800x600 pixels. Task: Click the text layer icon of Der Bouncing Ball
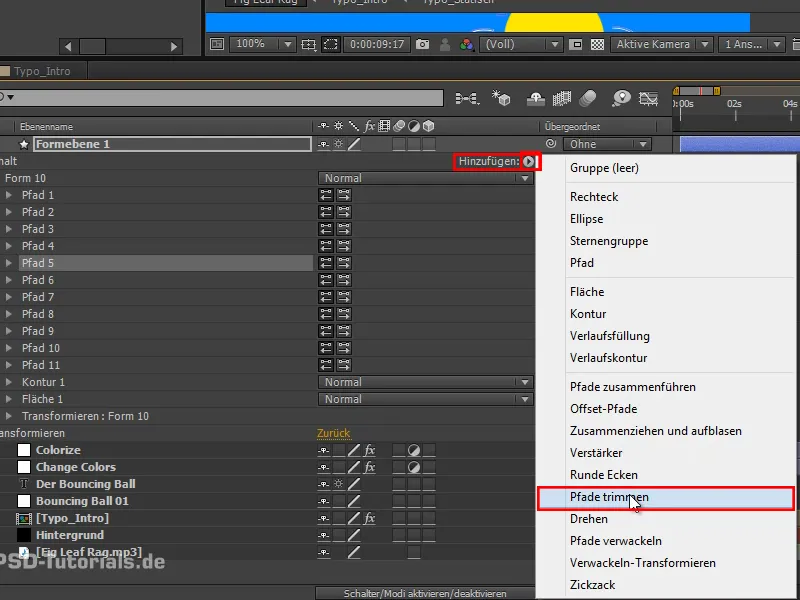[x=24, y=484]
